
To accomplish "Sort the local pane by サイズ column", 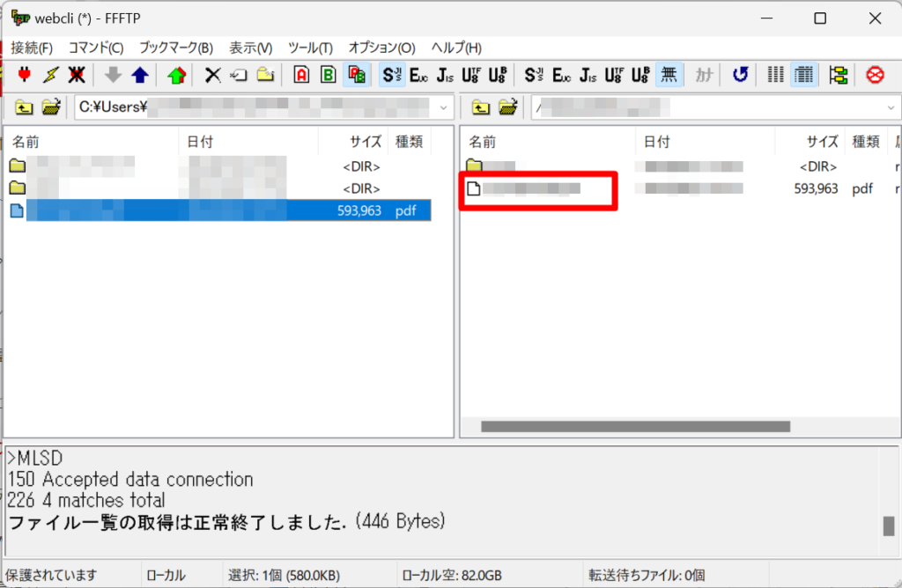I will coord(353,142).
